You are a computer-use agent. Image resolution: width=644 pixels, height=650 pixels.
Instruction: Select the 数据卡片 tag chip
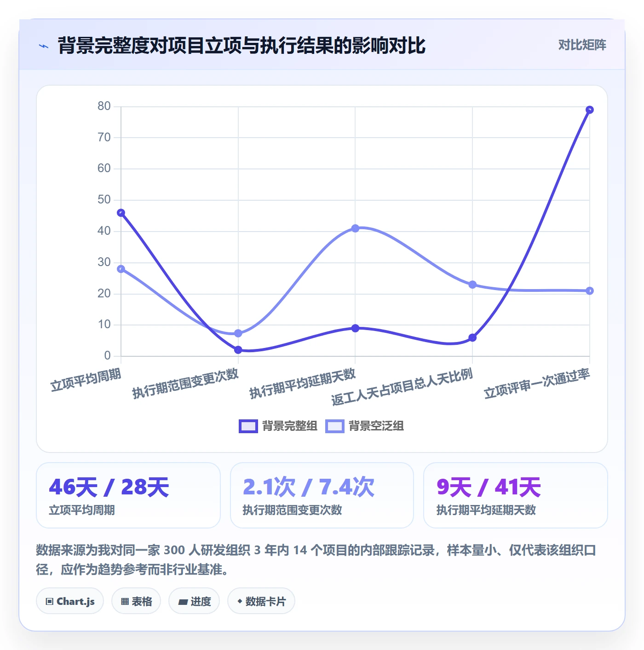(261, 601)
